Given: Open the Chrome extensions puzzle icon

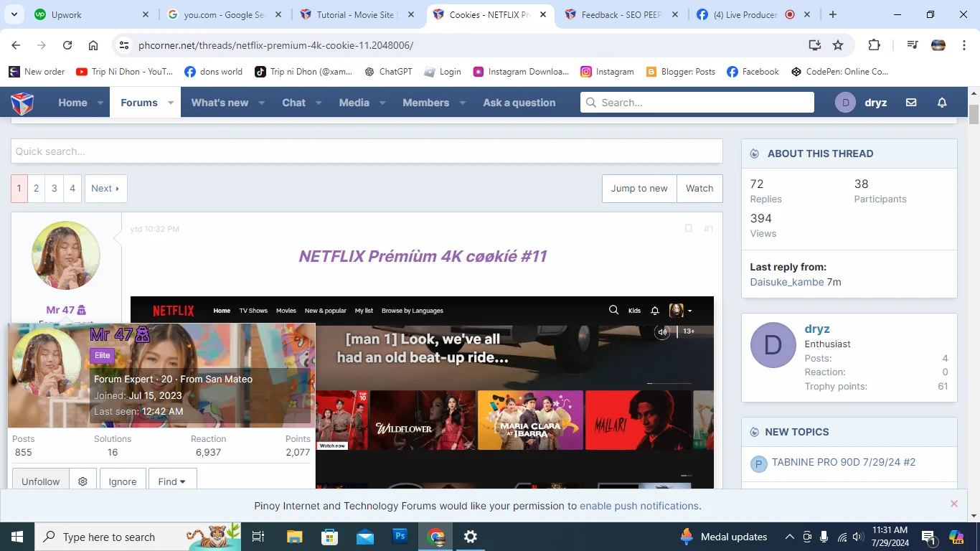Looking at the screenshot, I should coord(874,45).
